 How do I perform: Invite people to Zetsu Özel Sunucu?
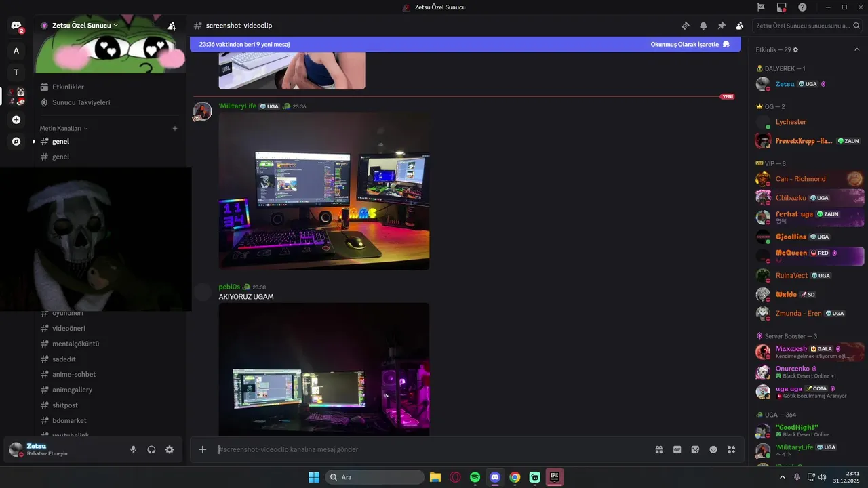pos(172,26)
